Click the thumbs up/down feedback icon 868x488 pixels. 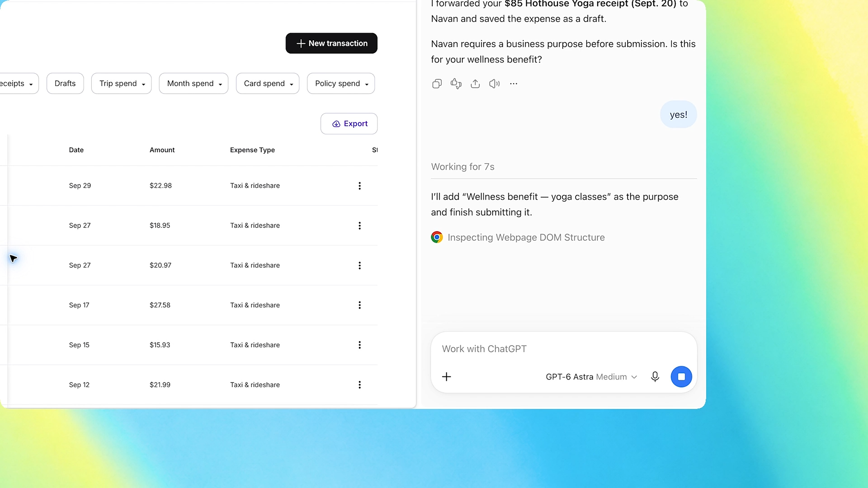pyautogui.click(x=456, y=84)
